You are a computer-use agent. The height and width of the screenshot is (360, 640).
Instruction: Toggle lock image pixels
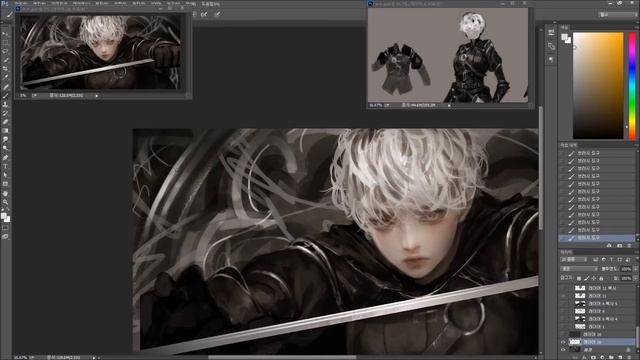(x=587, y=278)
